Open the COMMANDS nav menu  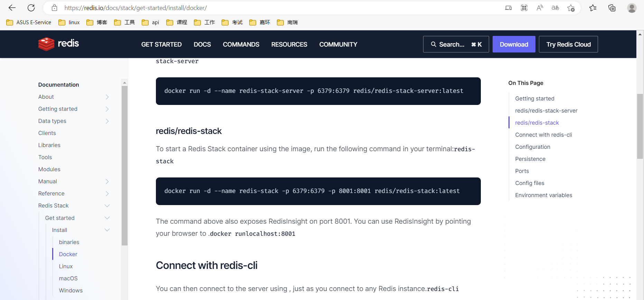(241, 45)
